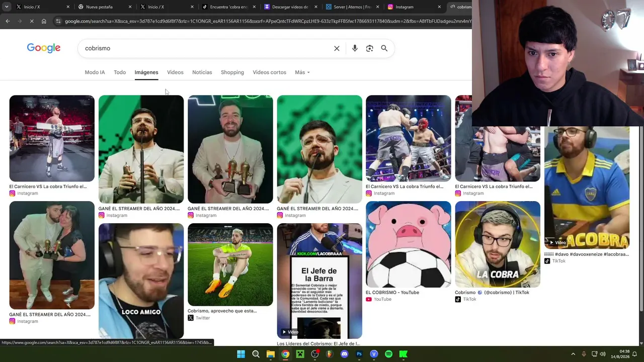
Task: Select the Imágenes results tab
Action: [146, 72]
